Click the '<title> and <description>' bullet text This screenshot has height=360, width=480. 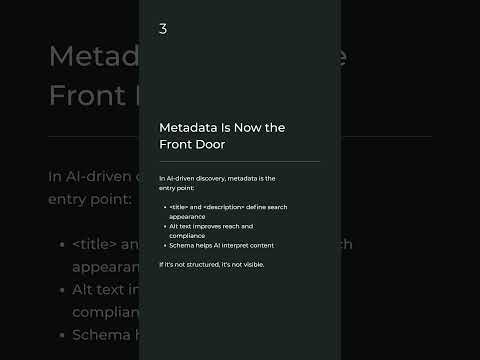pyautogui.click(x=228, y=212)
